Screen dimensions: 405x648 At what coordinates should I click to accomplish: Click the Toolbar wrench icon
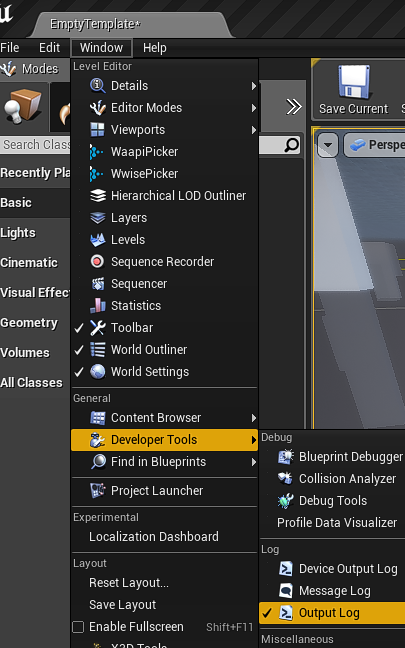98,328
